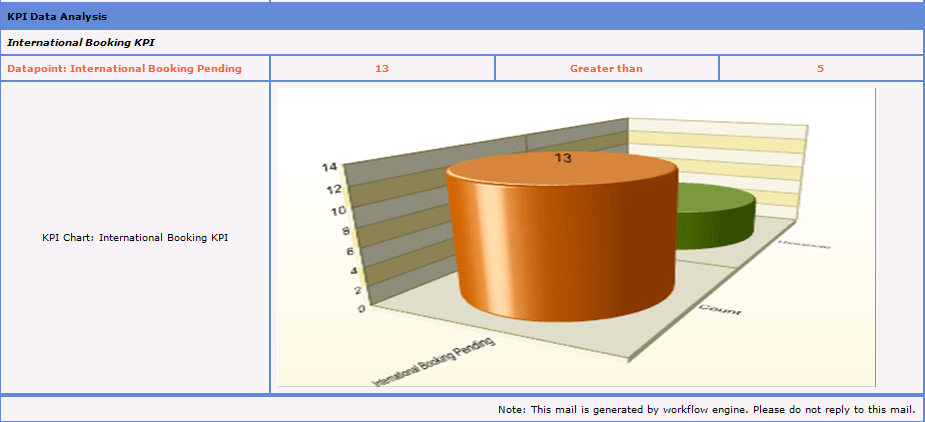Click the 13 label atop orange cylinder
Viewport: 925px width, 422px height.
pos(563,158)
